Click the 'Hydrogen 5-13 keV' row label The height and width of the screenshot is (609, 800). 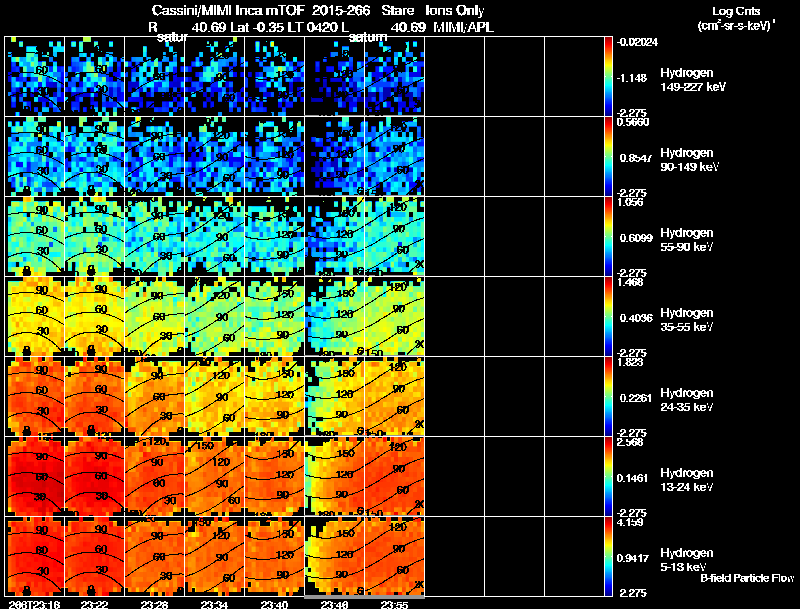pyautogui.click(x=687, y=560)
